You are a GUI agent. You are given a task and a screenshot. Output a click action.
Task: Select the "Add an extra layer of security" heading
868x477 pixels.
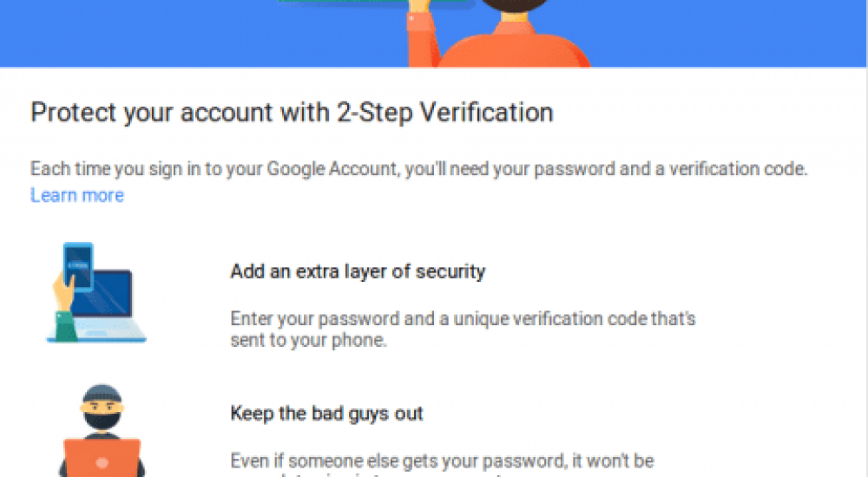(358, 271)
